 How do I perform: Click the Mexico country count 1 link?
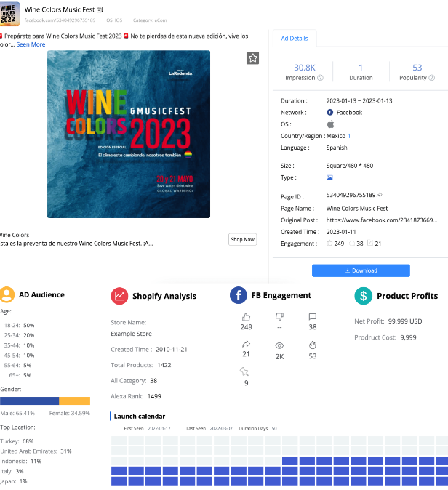point(349,136)
